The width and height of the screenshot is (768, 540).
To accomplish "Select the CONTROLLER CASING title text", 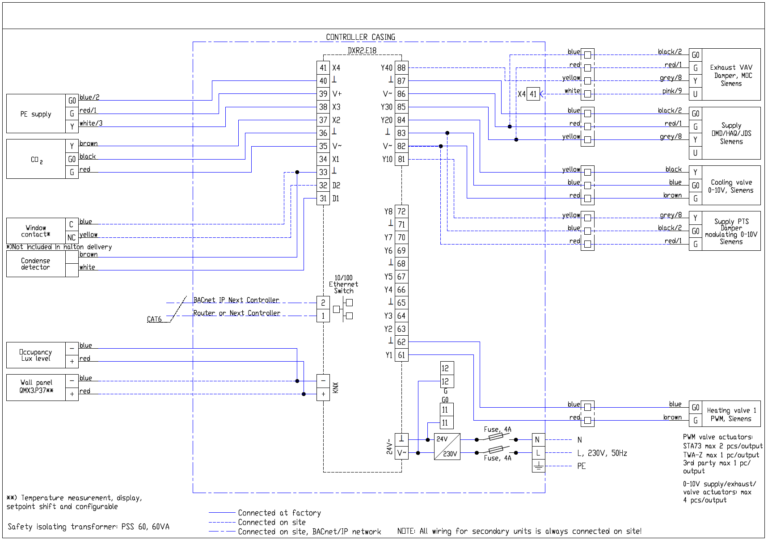I will coord(361,37).
